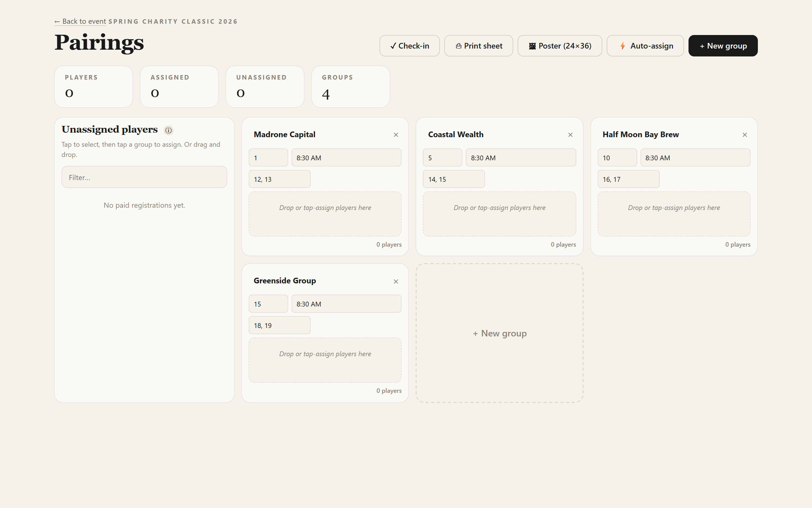Image resolution: width=812 pixels, height=508 pixels.
Task: Run Auto-assign for players
Action: tap(645, 46)
